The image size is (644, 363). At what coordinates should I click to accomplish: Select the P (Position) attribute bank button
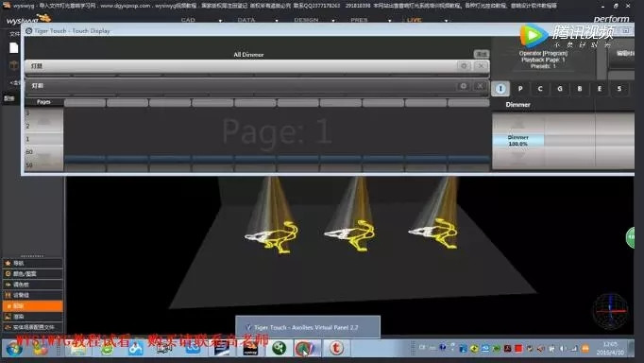click(520, 89)
